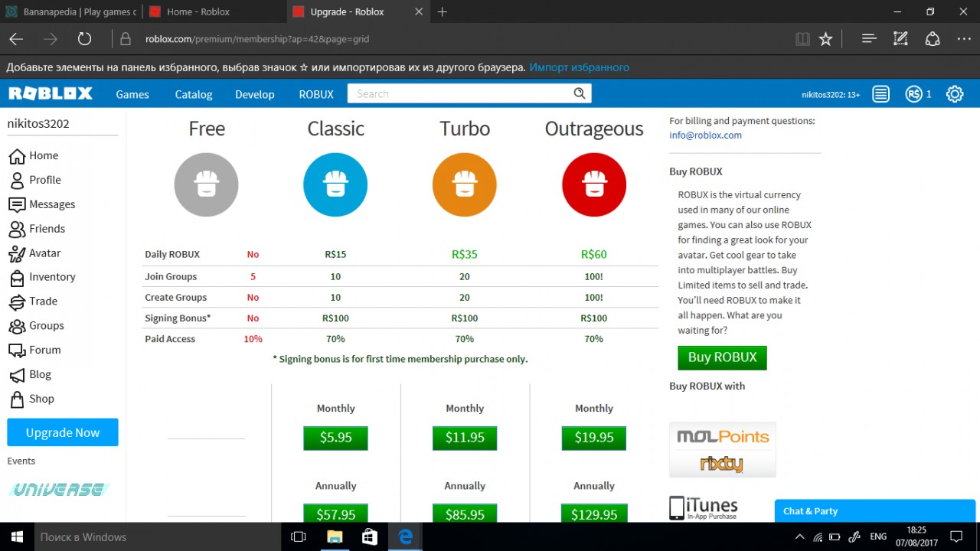The image size is (980, 551).
Task: Open the Universe event banner
Action: coord(59,489)
